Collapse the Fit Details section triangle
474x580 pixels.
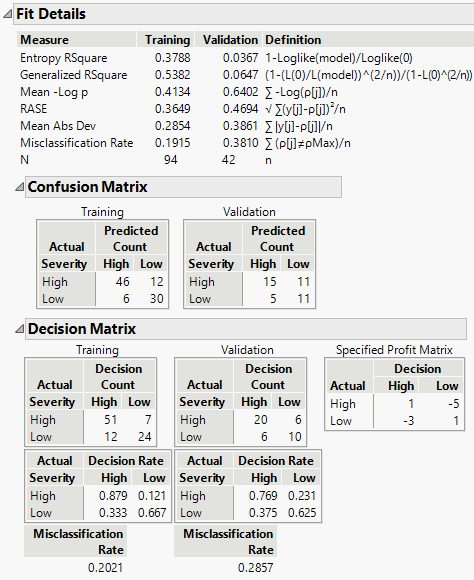click(x=7, y=14)
